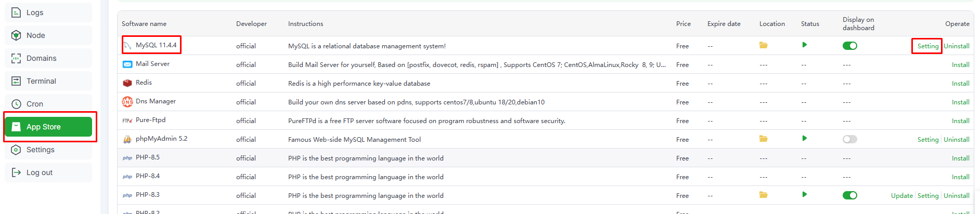Click the Pure-Ftpd FTP icon
This screenshot has height=214, width=980.
pyautogui.click(x=127, y=121)
